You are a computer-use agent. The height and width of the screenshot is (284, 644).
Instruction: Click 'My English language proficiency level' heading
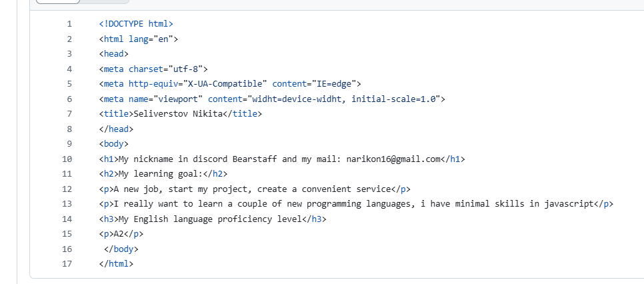click(x=213, y=219)
